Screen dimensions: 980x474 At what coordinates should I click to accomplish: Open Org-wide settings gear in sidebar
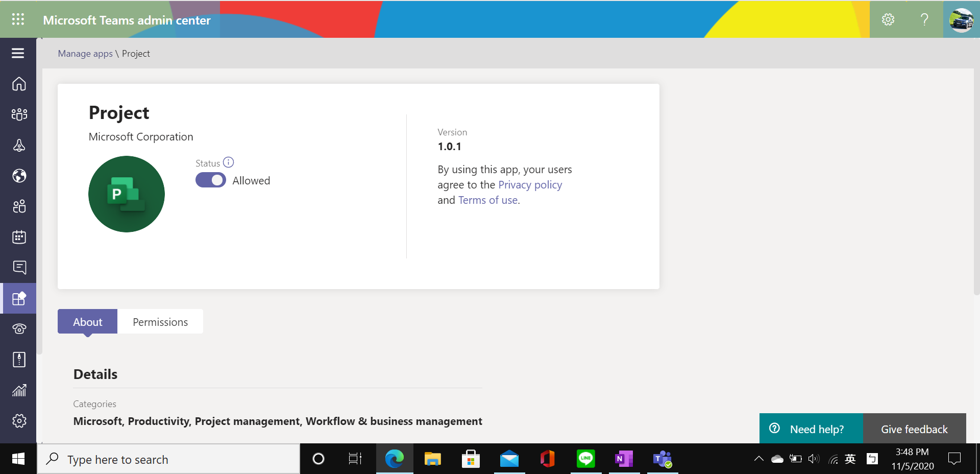coord(19,421)
